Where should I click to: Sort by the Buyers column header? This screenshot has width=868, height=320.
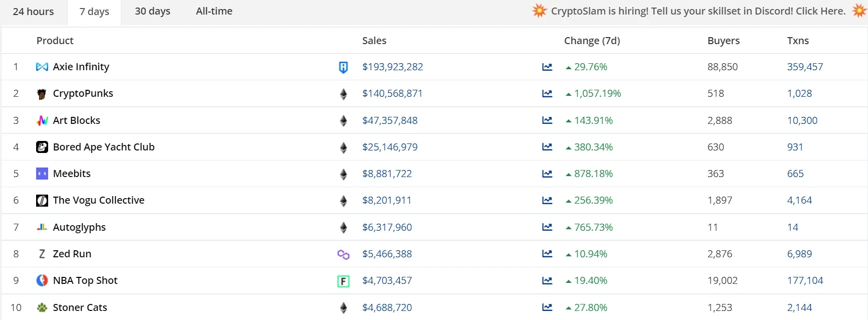(723, 41)
